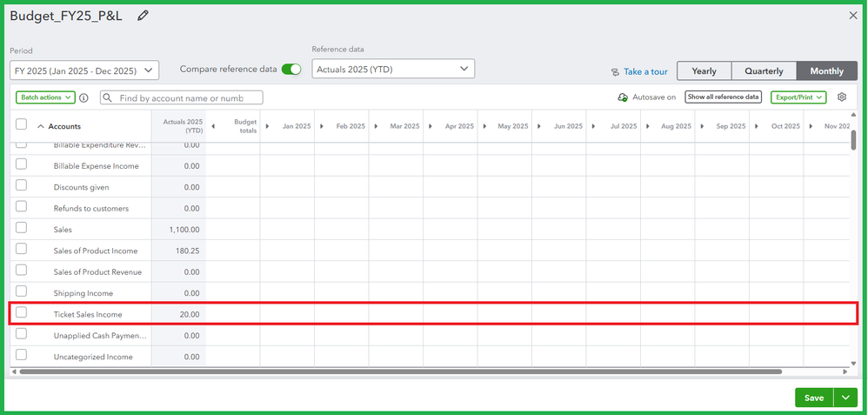Click the Find by account name field
Screen dimensions: 868x415
(x=182, y=98)
